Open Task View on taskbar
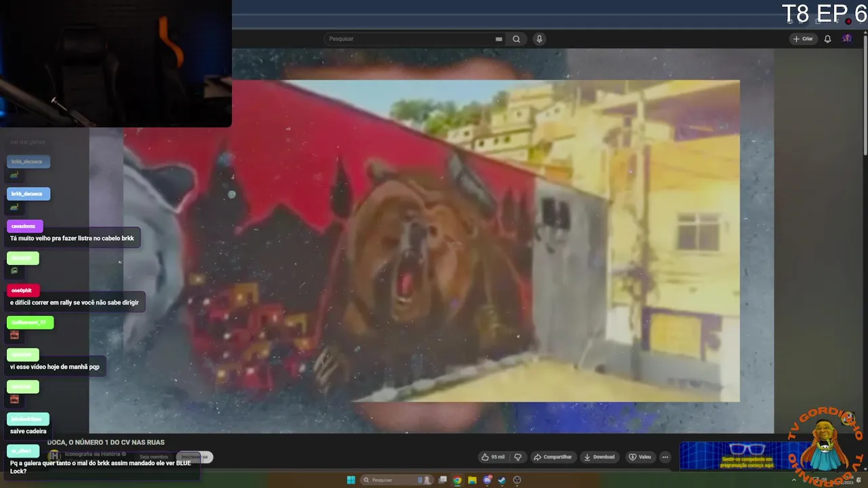This screenshot has width=868, height=488. [443, 480]
